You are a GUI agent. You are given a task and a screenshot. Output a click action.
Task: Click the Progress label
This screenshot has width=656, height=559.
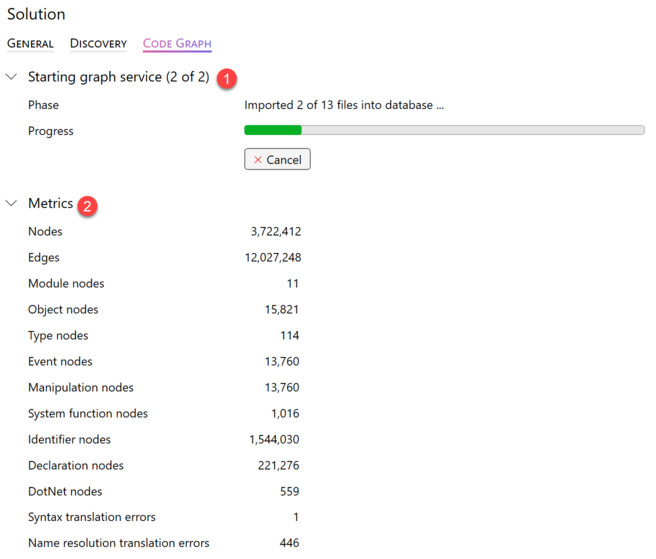(51, 131)
